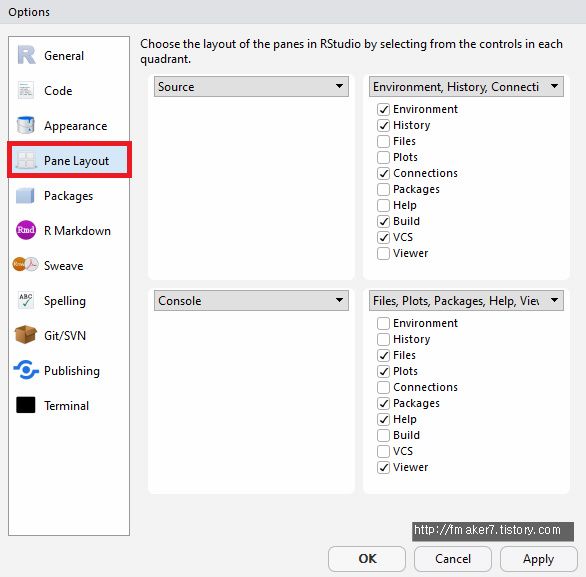Click the Code document icon
The image size is (586, 577).
(26, 90)
